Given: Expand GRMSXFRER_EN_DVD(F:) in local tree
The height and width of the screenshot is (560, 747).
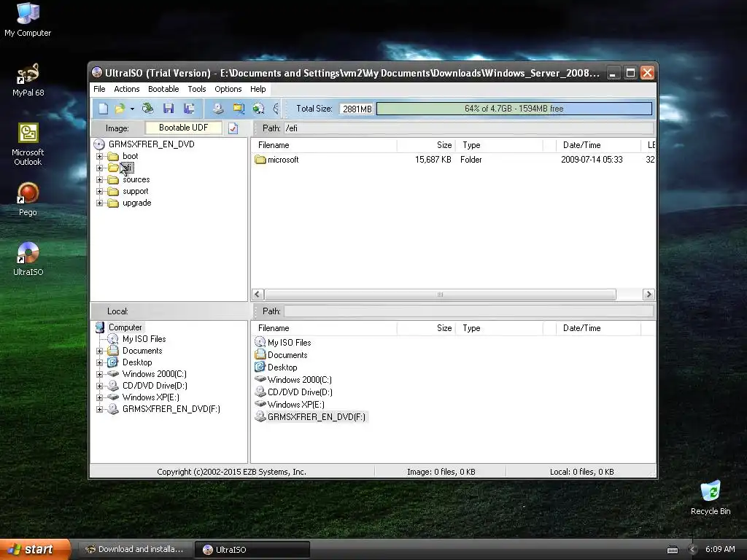Looking at the screenshot, I should coord(99,409).
